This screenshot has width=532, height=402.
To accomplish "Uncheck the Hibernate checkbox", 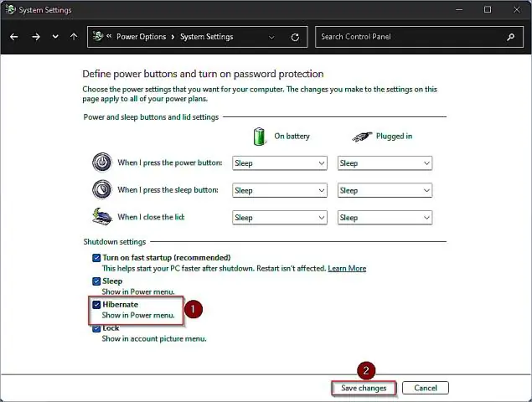I will pos(96,305).
